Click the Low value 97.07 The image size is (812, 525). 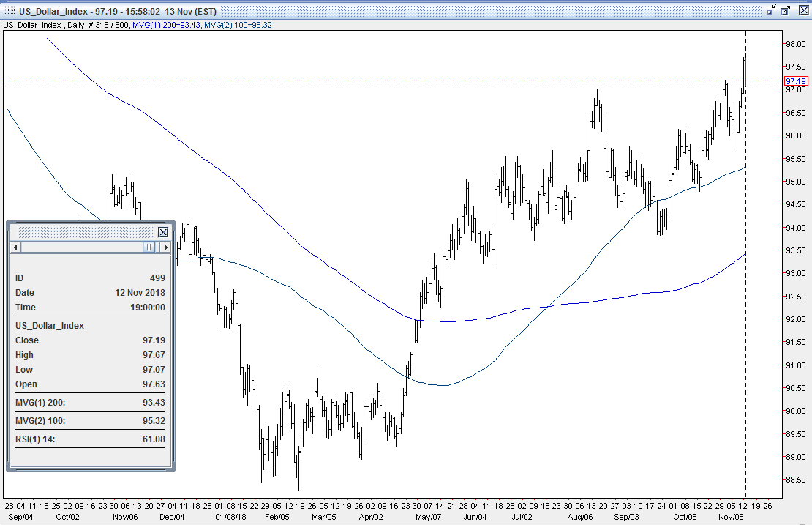tap(154, 370)
